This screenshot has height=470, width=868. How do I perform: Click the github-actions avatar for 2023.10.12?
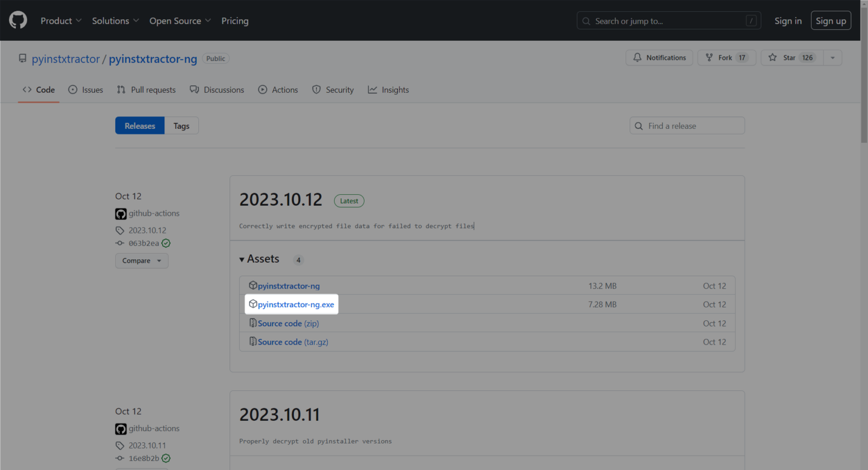[121, 214]
